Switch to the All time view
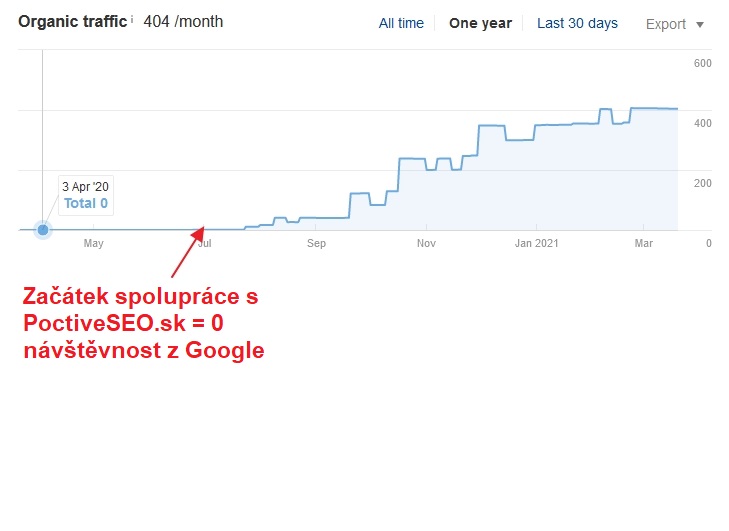 pyautogui.click(x=401, y=23)
